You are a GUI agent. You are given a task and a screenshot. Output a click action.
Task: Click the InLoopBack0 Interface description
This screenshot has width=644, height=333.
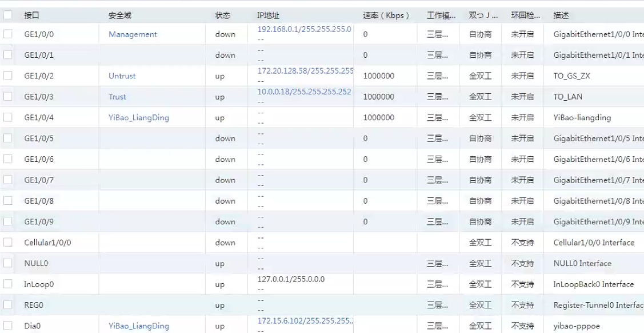tap(594, 284)
